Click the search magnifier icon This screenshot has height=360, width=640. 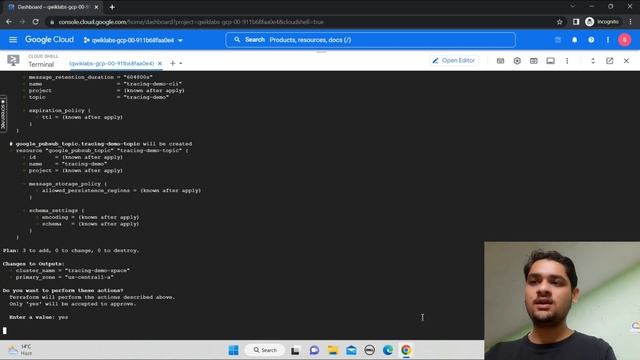coord(237,40)
